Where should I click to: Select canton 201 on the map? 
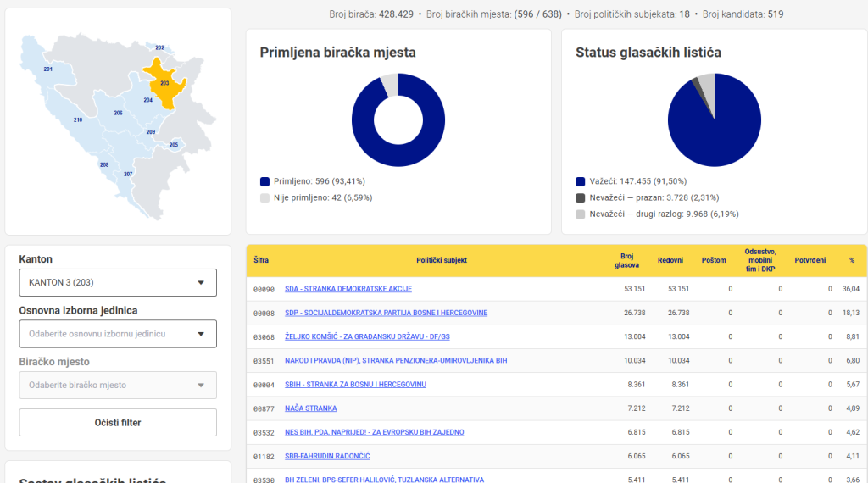[47, 69]
